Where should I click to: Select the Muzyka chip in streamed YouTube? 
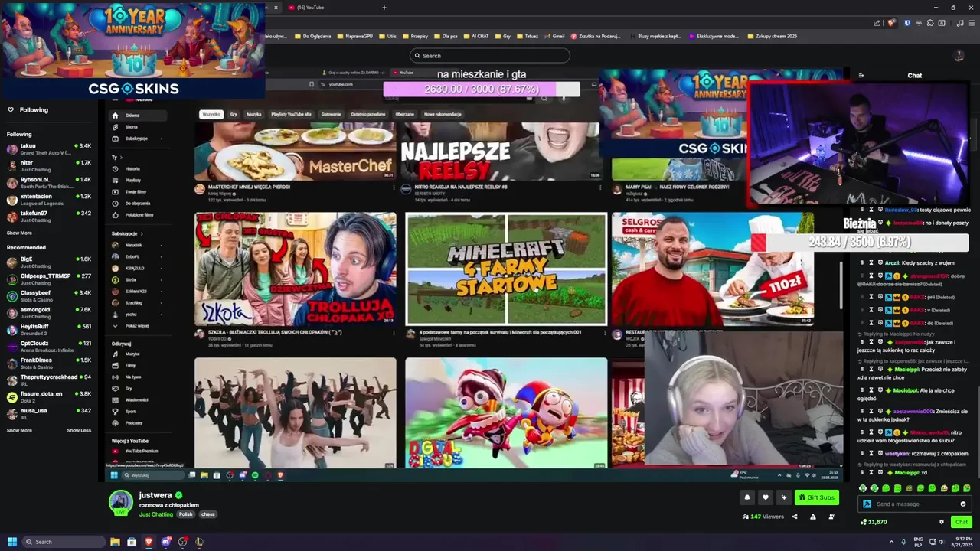[x=254, y=114]
